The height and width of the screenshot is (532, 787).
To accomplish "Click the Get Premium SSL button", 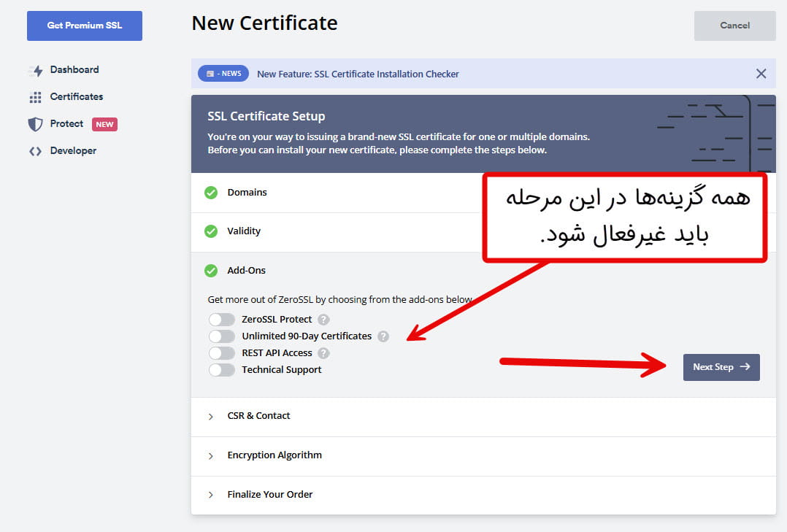I will pos(85,26).
